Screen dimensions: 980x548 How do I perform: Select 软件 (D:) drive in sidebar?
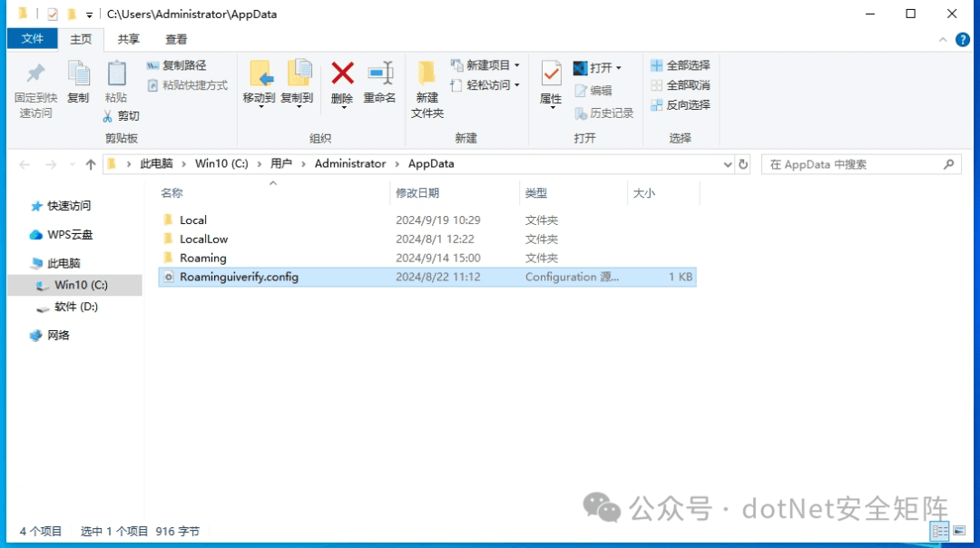click(67, 307)
